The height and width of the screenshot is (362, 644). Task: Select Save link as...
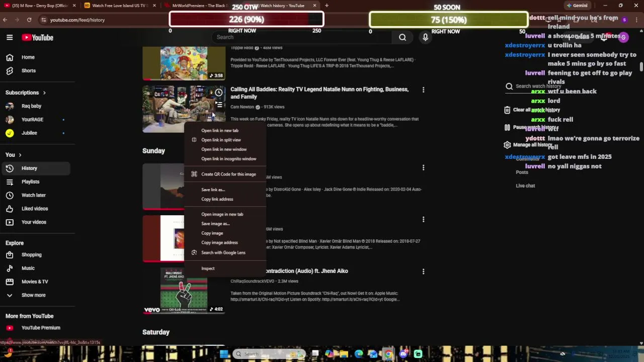(x=225, y=190)
